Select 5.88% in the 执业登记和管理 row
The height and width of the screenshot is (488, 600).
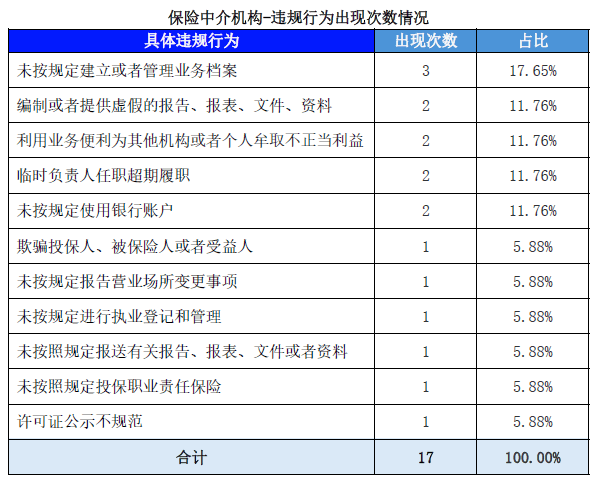[x=533, y=317]
